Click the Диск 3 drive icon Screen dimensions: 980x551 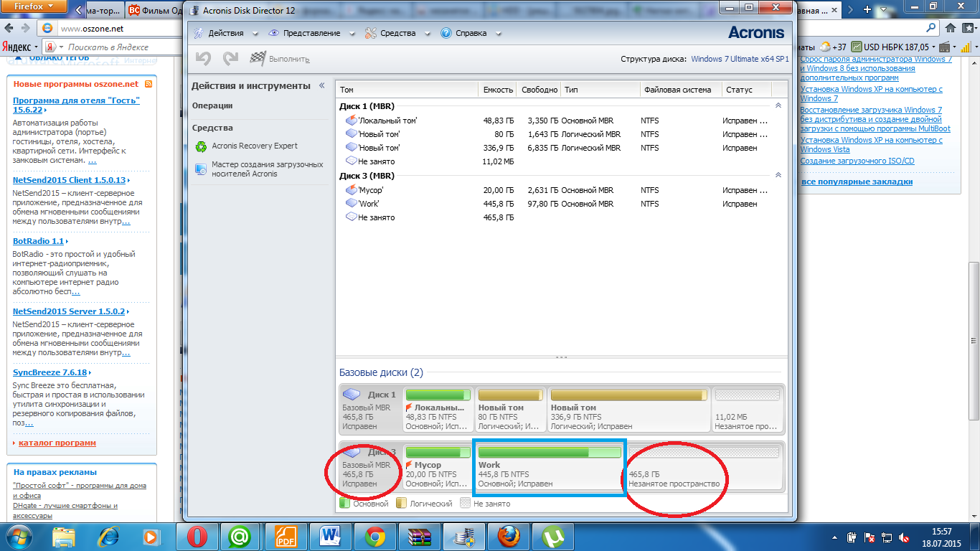[352, 452]
